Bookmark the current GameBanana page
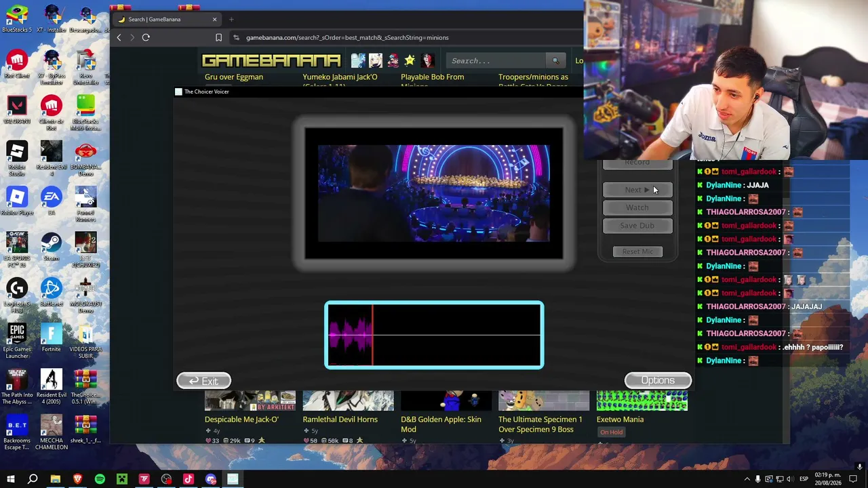The height and width of the screenshot is (488, 868). (218, 37)
